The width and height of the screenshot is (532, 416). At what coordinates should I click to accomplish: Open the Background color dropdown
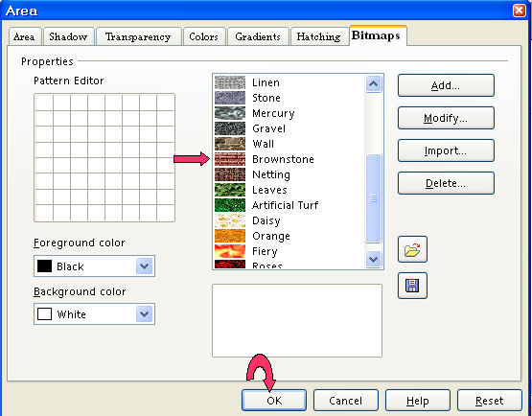click(x=144, y=314)
